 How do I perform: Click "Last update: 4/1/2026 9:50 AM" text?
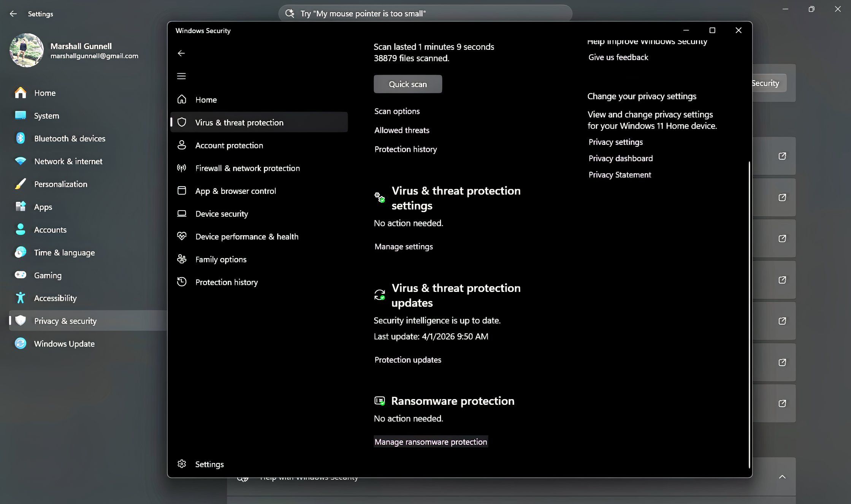tap(431, 336)
